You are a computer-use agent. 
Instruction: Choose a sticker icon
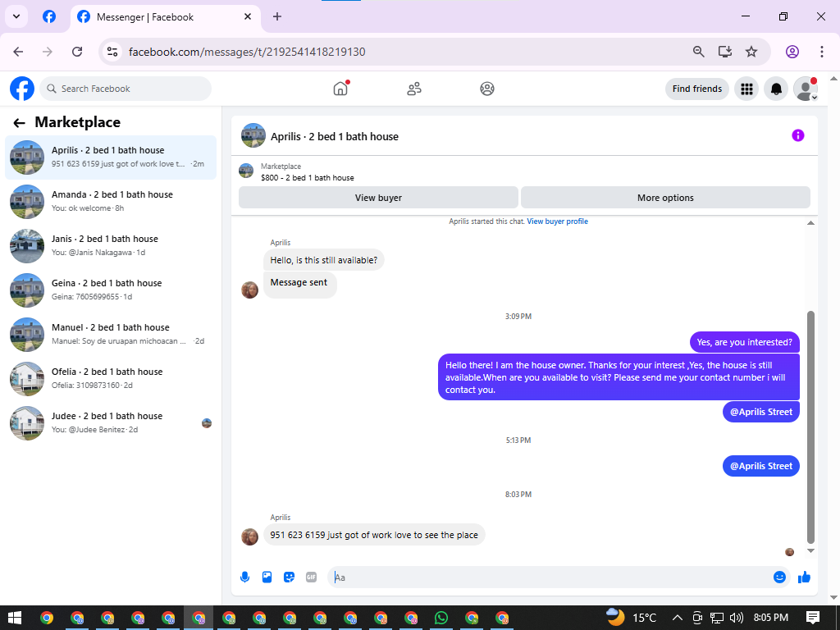click(290, 577)
